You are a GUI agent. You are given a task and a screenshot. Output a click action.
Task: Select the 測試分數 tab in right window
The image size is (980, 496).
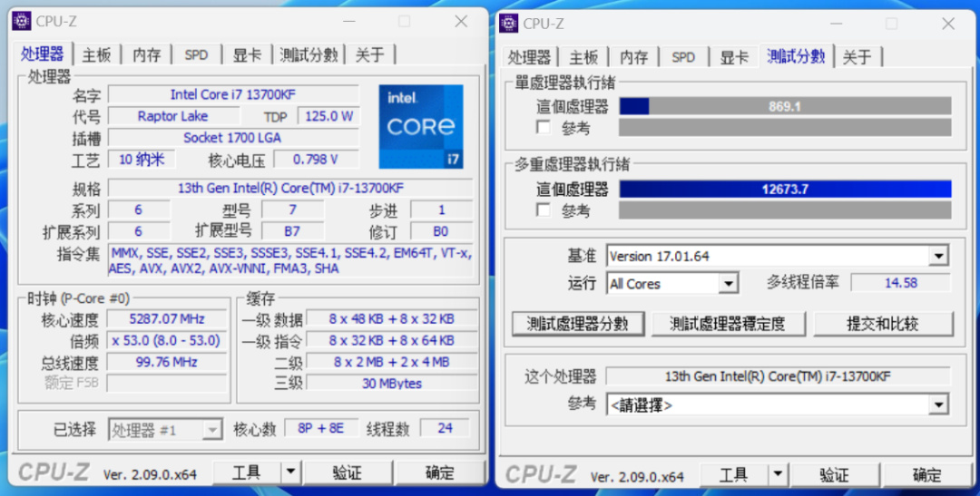797,56
